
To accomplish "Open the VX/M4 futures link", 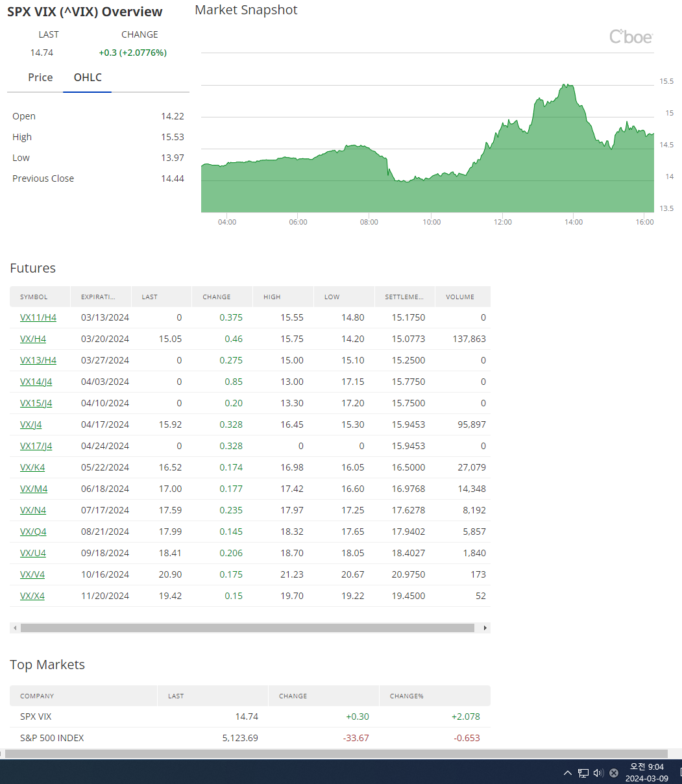I will point(34,489).
